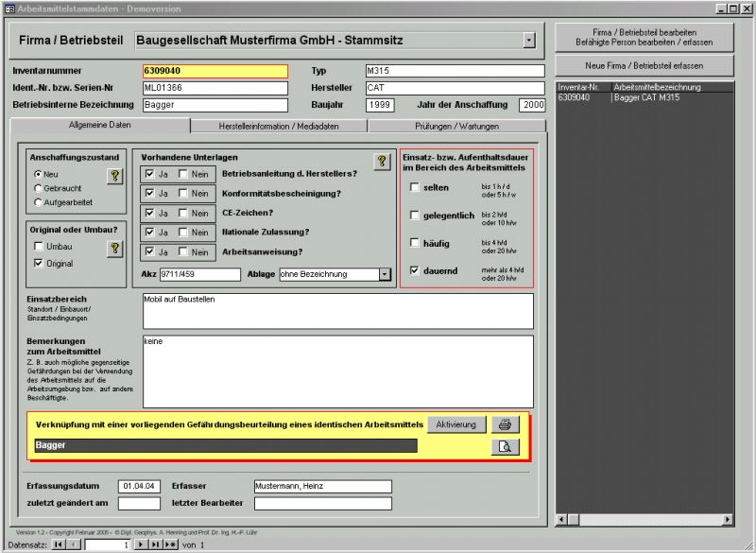Click the Aktivierung button
Image resolution: width=756 pixels, height=553 pixels.
click(456, 424)
